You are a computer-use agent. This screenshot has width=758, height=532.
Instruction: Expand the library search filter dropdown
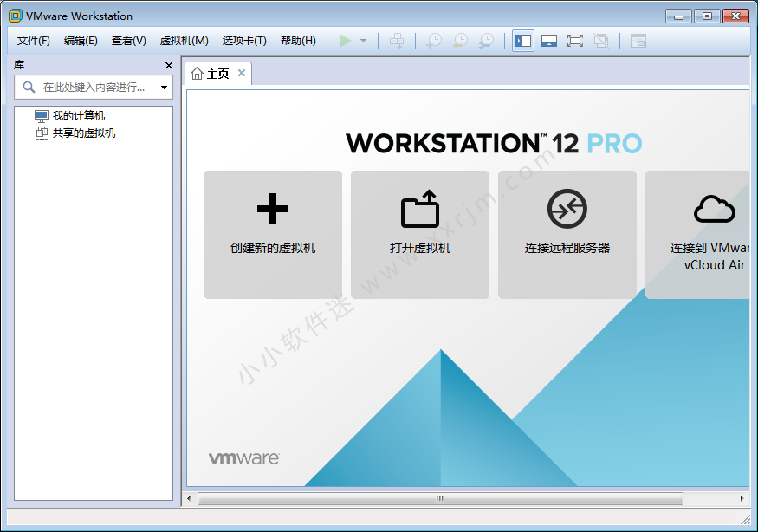click(x=165, y=88)
